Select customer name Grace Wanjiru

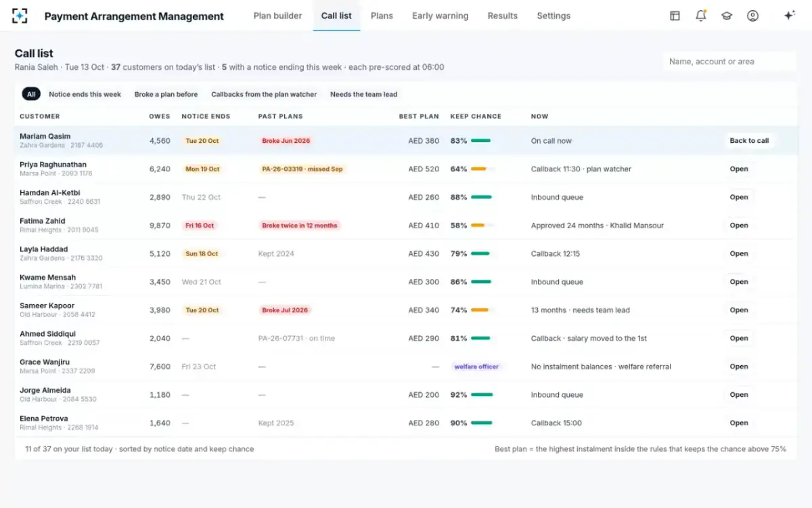tap(44, 362)
